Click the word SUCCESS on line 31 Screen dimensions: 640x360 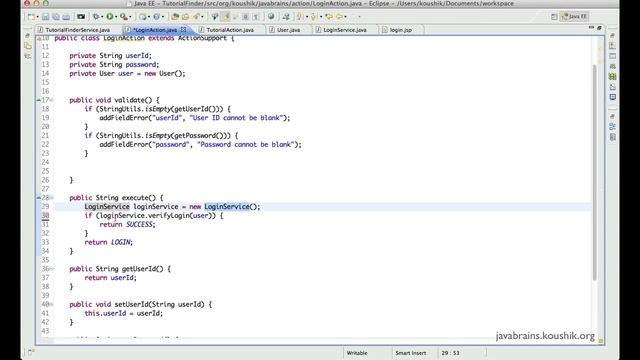[139, 224]
